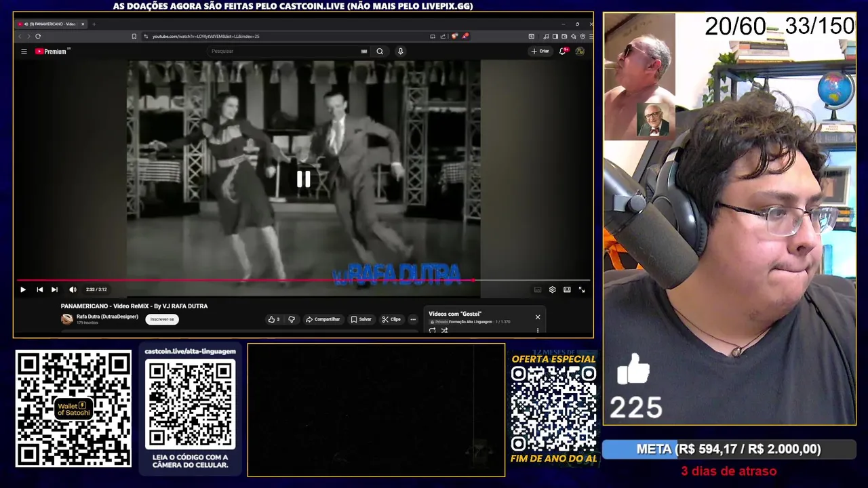Image resolution: width=868 pixels, height=488 pixels.
Task: Like the video with thumbs up
Action: pos(274,319)
